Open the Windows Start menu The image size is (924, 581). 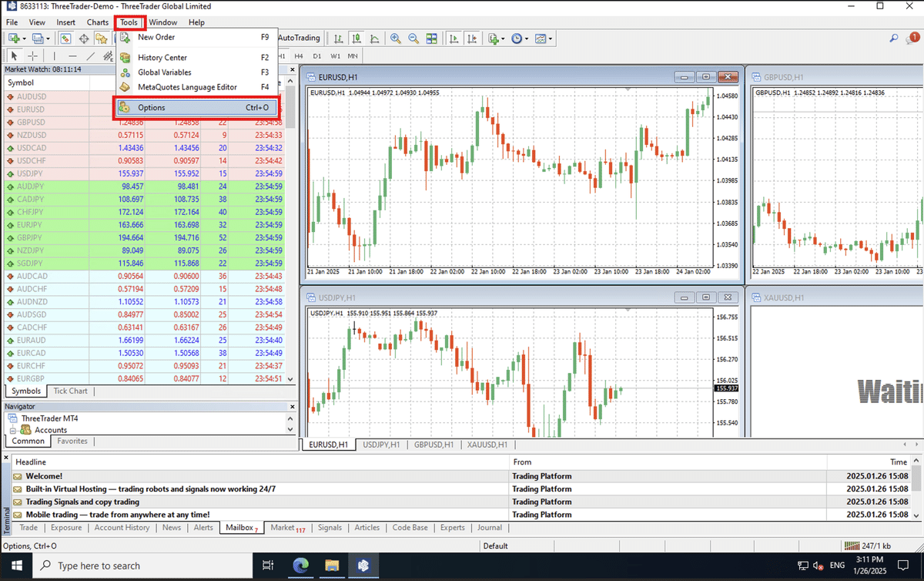point(17,566)
